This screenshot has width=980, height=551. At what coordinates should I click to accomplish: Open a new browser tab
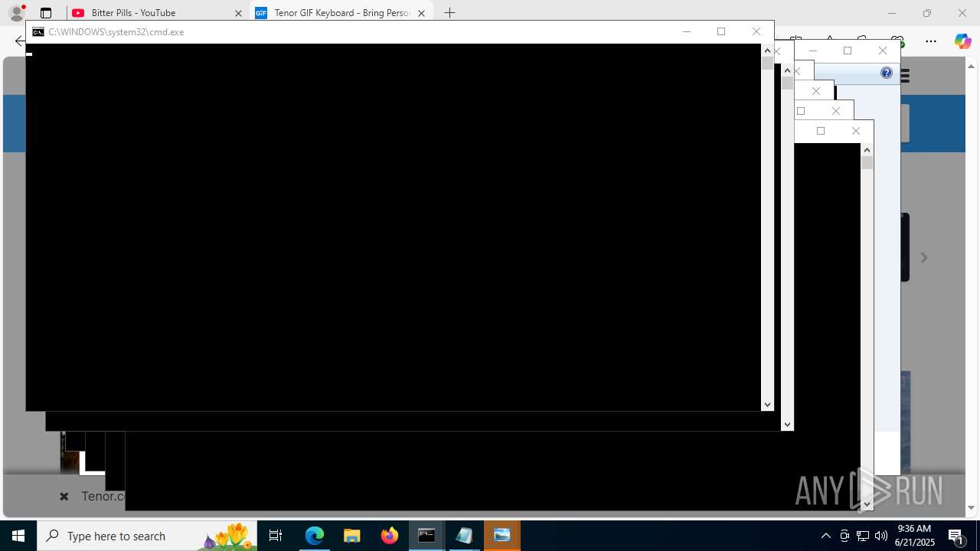(450, 13)
